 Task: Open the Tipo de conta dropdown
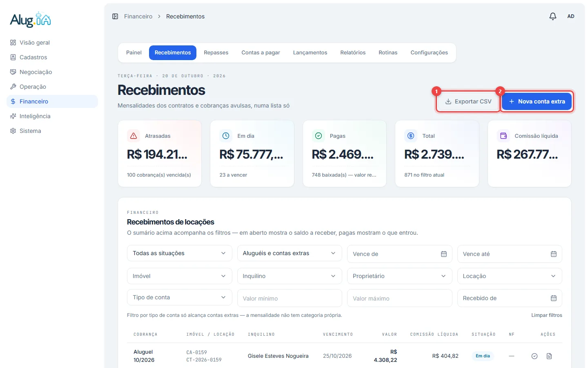(x=180, y=297)
